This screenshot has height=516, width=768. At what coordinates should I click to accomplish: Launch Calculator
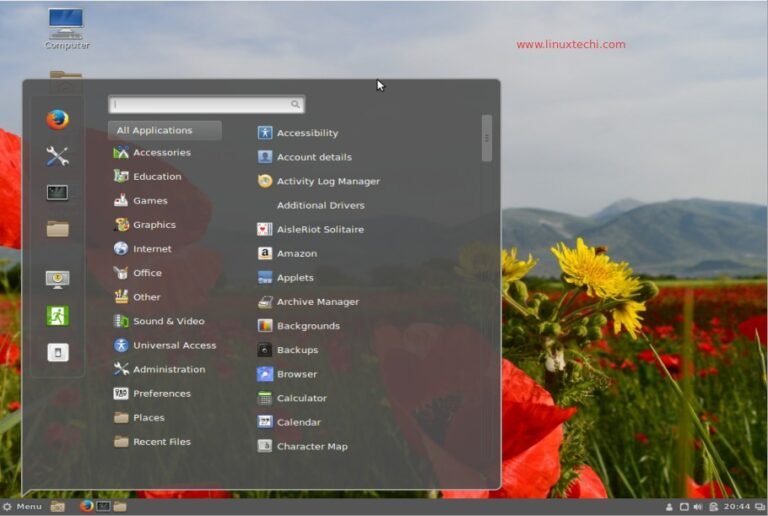click(x=292, y=398)
